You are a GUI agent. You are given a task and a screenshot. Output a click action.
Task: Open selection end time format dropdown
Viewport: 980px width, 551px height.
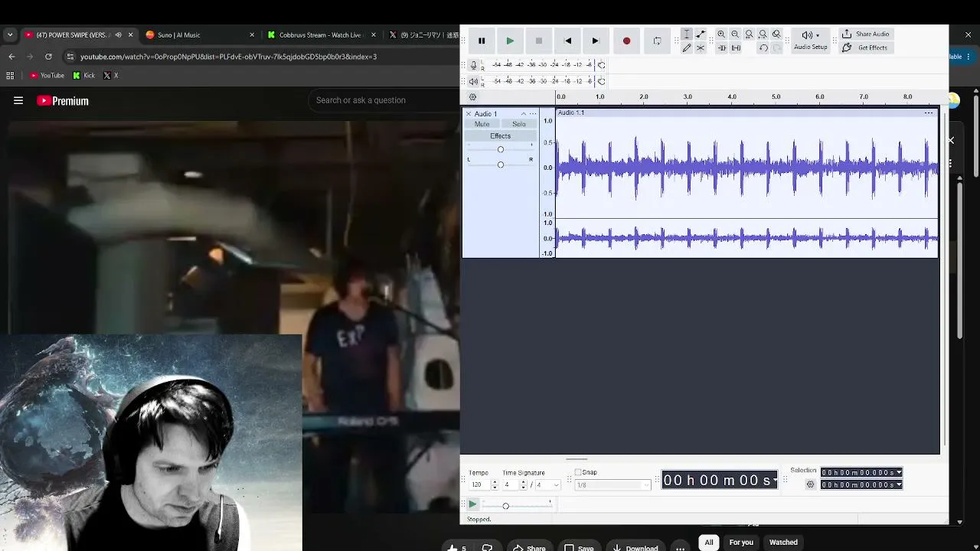pyautogui.click(x=899, y=485)
